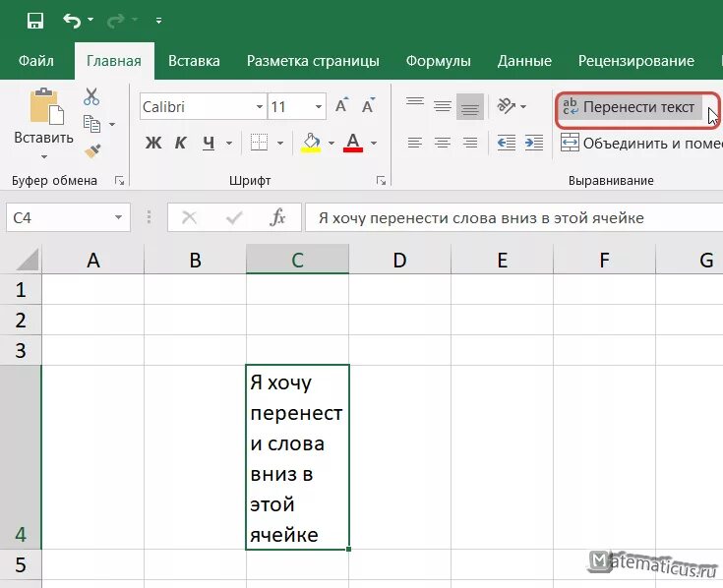Click Объединить и поместить merge button
Screen dimensions: 723x588
point(641,144)
